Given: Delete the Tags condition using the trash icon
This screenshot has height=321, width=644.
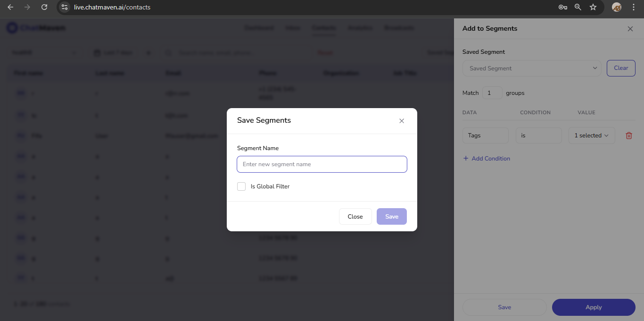Looking at the screenshot, I should tap(629, 135).
